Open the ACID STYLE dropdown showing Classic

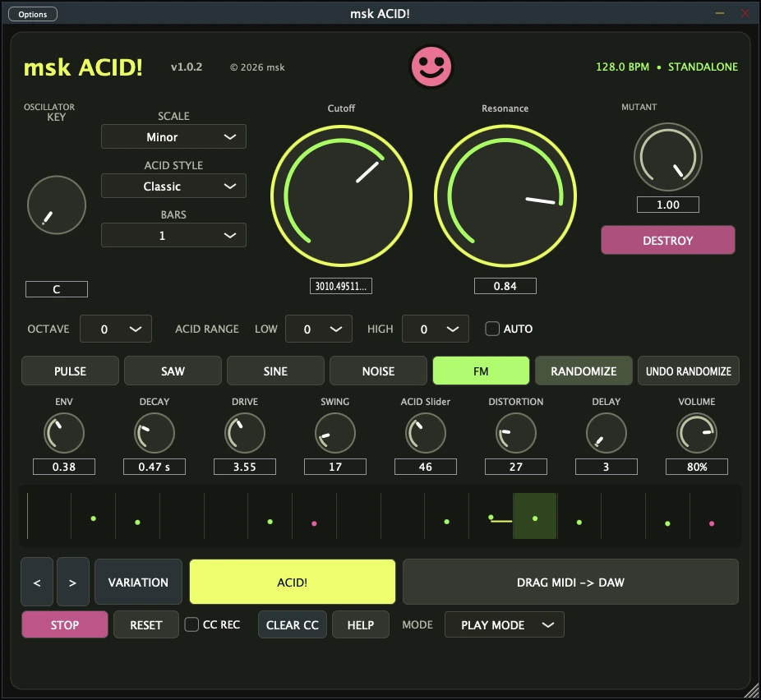pyautogui.click(x=173, y=187)
